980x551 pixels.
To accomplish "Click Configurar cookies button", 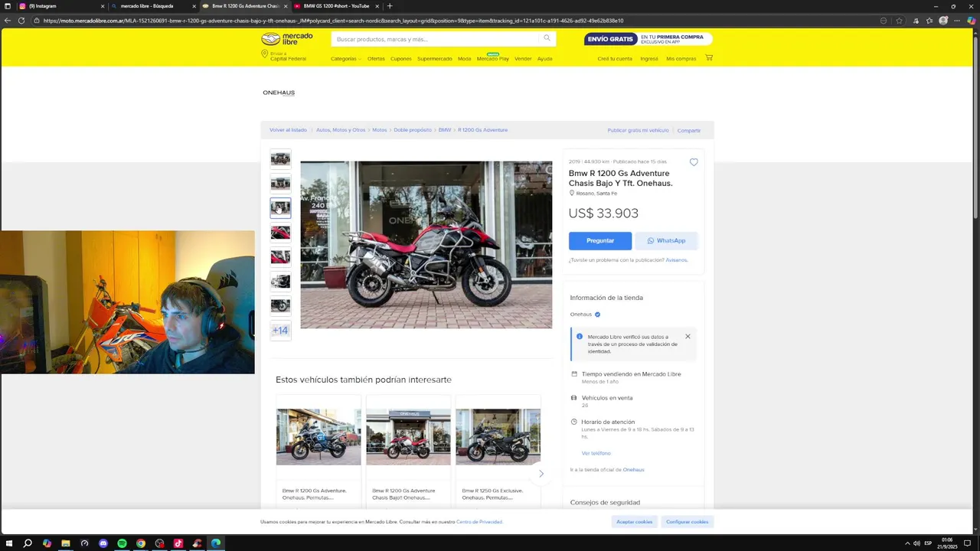I will point(687,522).
